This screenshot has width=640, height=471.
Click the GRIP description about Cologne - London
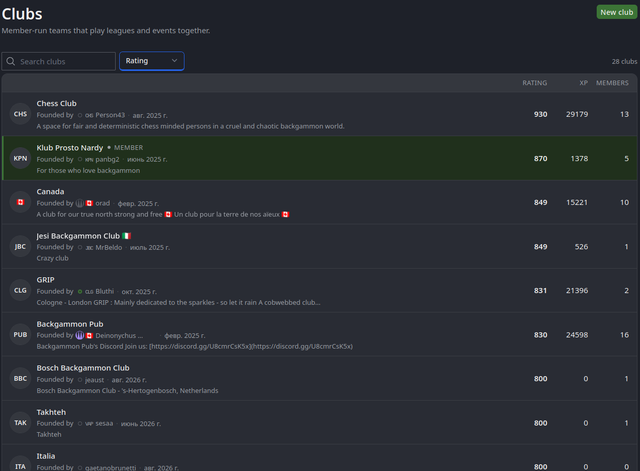coord(178,302)
